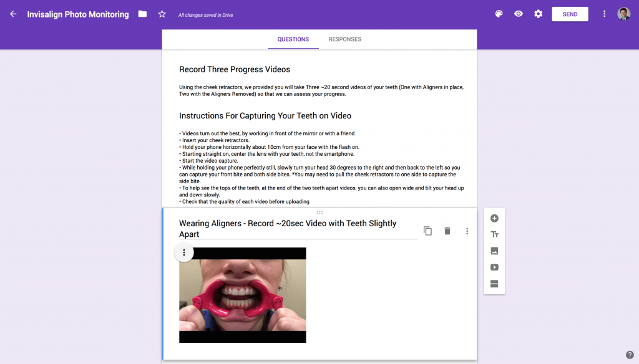Grab the drag handle above Wearing Aligners
Viewport: 639px width, 364px height.
click(319, 213)
